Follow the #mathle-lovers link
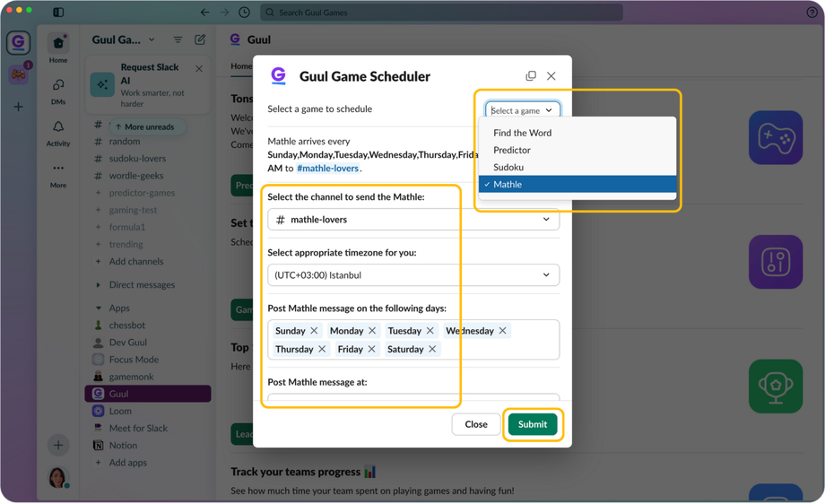 pos(328,169)
